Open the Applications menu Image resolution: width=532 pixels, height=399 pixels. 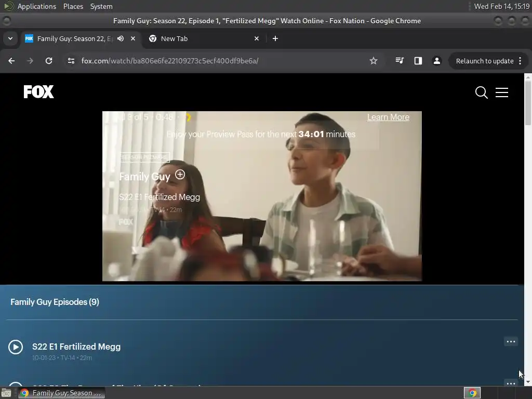pos(37,6)
